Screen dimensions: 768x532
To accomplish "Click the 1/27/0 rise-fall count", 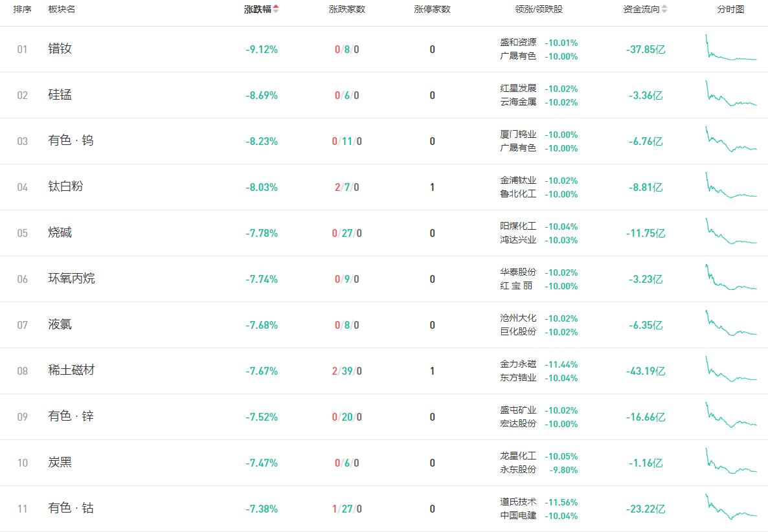I will tap(347, 509).
